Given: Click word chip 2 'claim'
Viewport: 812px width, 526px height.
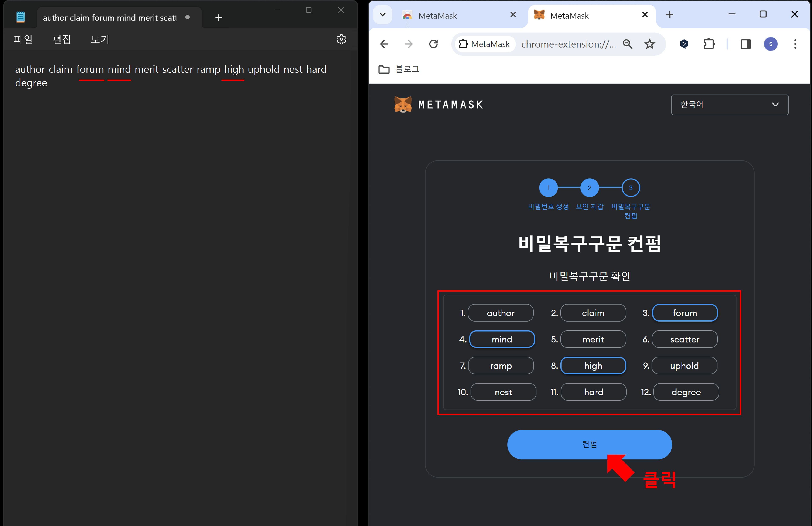Looking at the screenshot, I should click(593, 313).
